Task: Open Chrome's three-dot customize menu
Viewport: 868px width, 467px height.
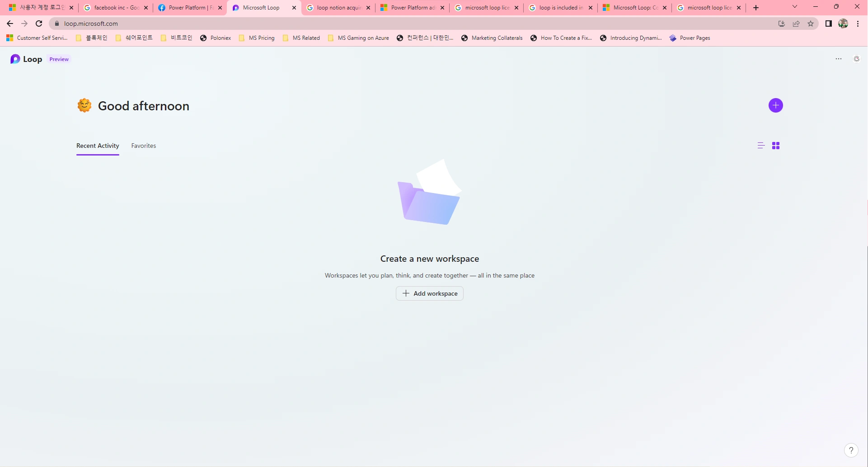Action: [858, 24]
